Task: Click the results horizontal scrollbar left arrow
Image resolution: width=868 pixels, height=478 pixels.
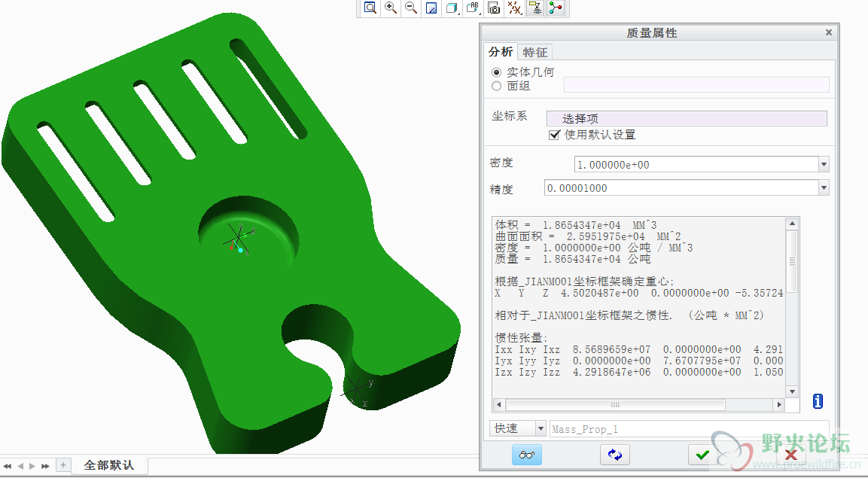Action: (x=498, y=404)
